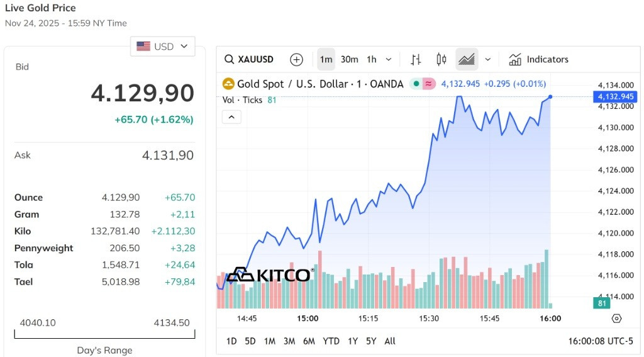Screen dimensions: 644x357
Task: Select the candlestick chart style icon
Action: tap(441, 59)
